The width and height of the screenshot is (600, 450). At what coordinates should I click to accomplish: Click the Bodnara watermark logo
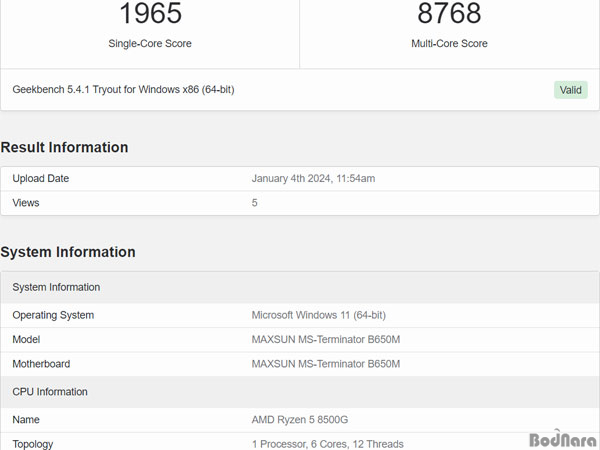(562, 439)
